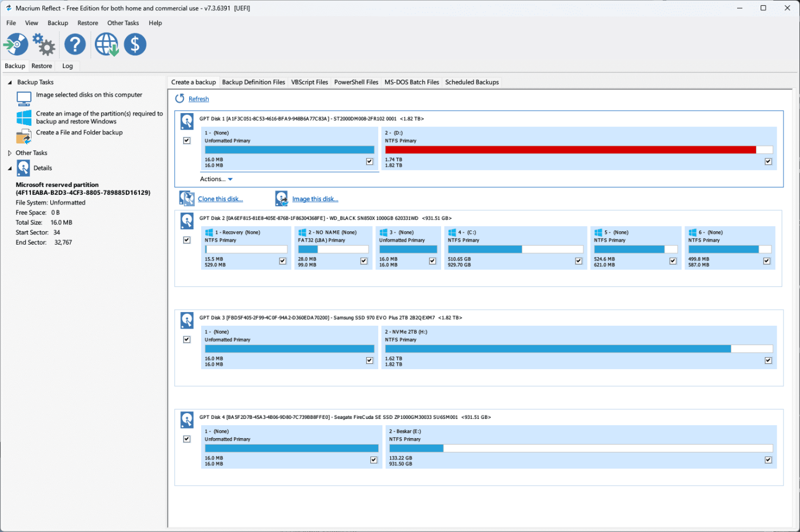Click the dollar sign purchase icon
This screenshot has width=800, height=532.
pos(135,44)
